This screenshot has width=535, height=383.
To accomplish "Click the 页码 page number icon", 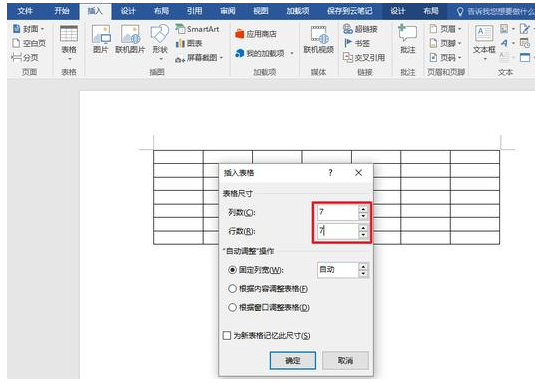I will click(x=433, y=57).
